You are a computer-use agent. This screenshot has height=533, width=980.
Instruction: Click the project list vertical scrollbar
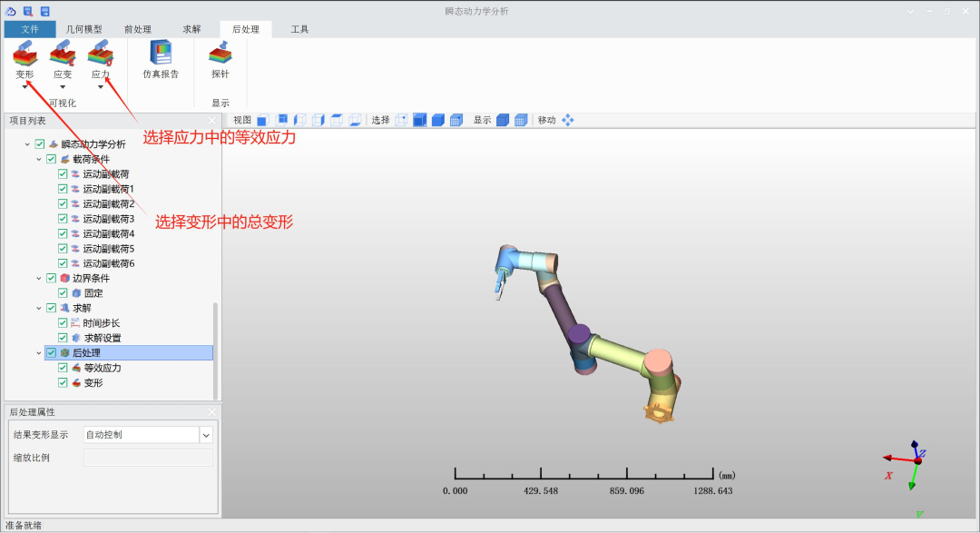point(216,350)
